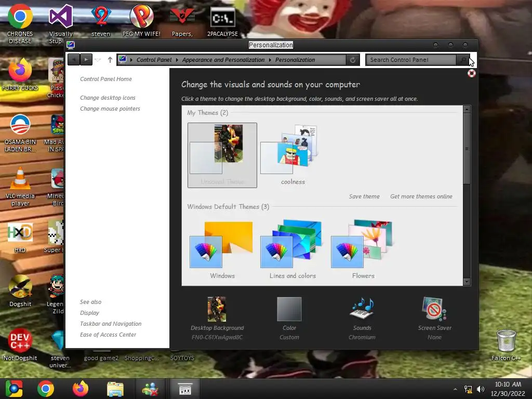Open the Color Custom swatch settings
The height and width of the screenshot is (399, 532).
pyautogui.click(x=289, y=318)
